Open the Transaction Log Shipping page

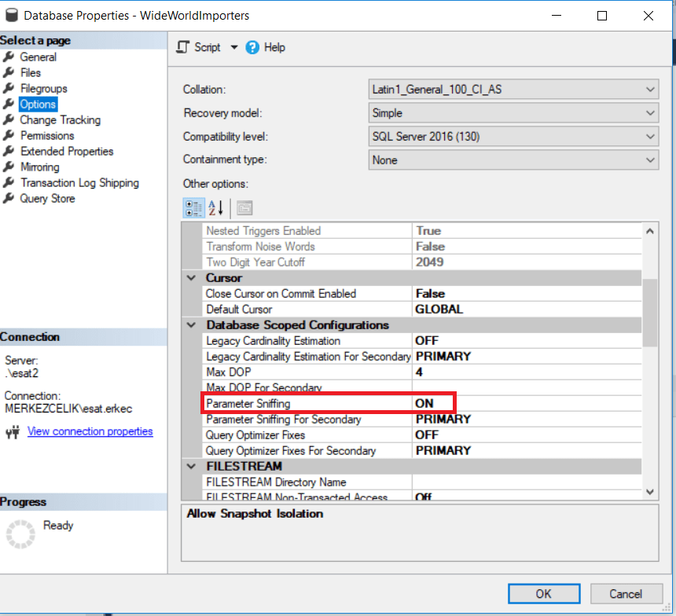(79, 183)
